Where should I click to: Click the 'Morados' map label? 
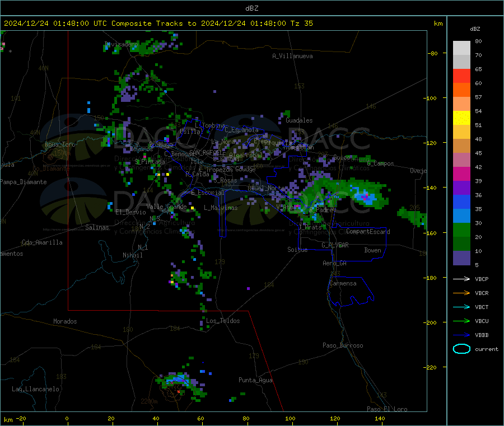tap(65, 321)
